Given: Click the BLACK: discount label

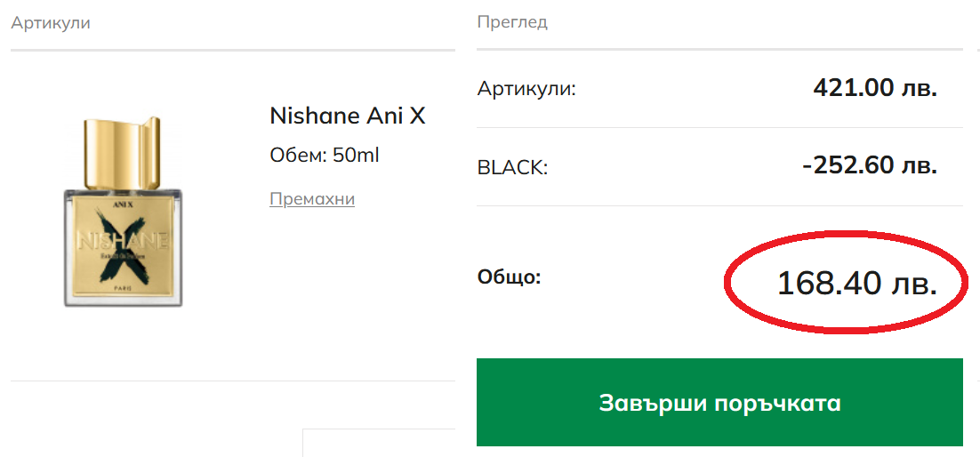Looking at the screenshot, I should click(x=512, y=167).
